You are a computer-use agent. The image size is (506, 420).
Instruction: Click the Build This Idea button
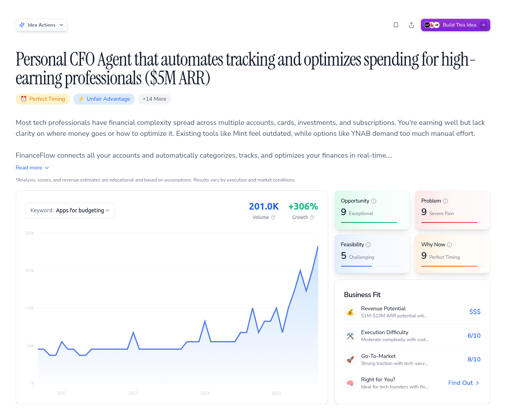[455, 25]
